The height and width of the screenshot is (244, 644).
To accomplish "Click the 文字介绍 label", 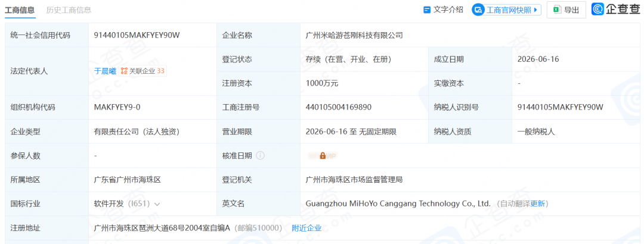I will point(448,10).
